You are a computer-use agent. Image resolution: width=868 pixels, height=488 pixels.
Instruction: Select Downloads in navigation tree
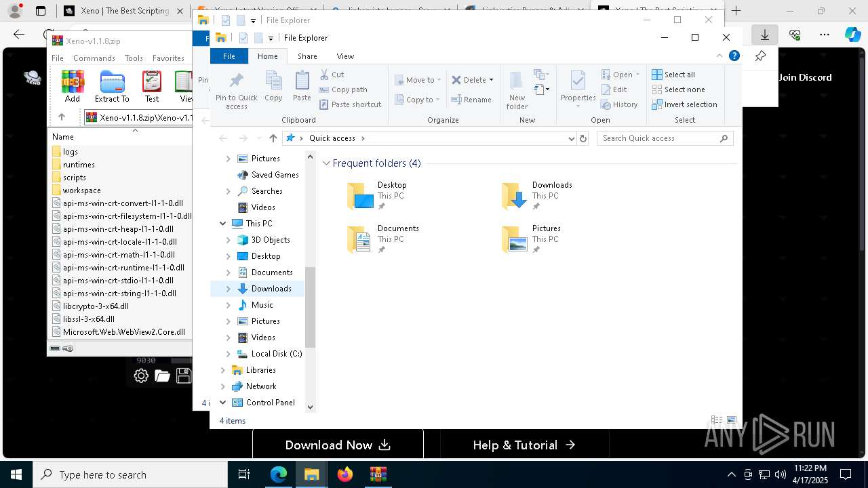click(271, 289)
